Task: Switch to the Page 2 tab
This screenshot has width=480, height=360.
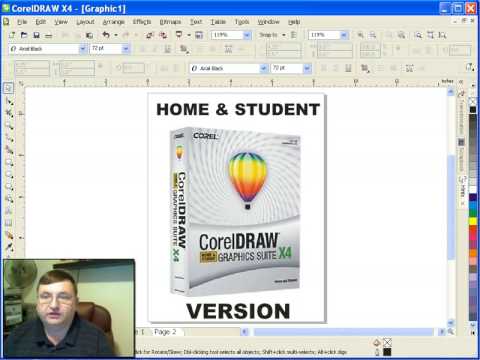Action: click(165, 332)
